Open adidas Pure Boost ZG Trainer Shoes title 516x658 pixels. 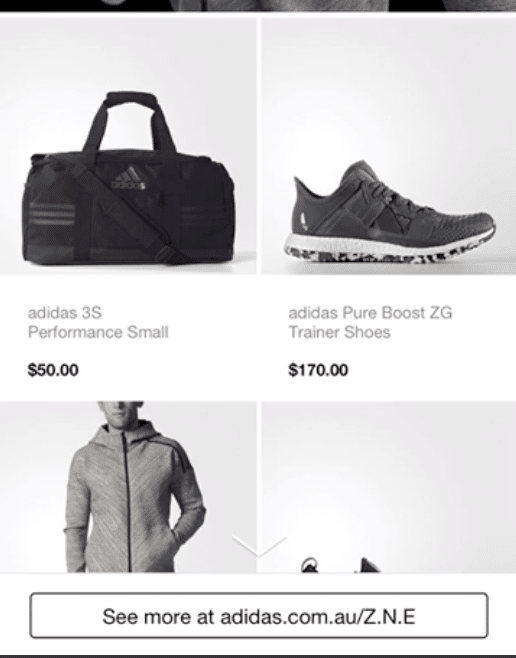(x=370, y=322)
